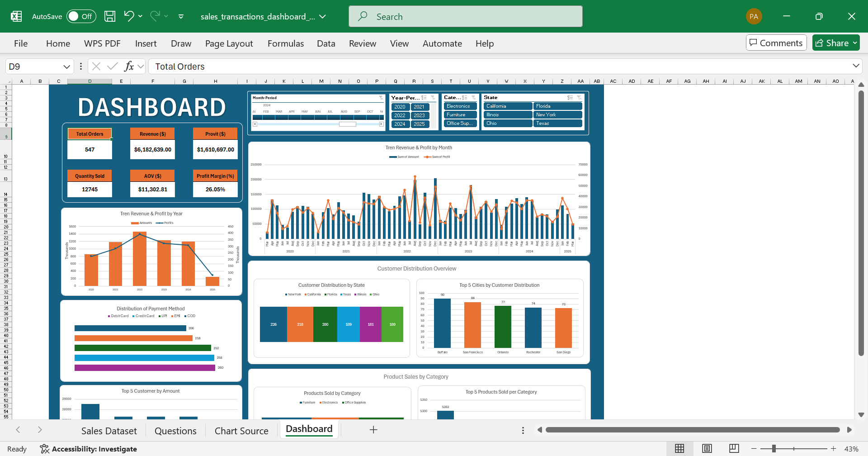Toggle the Electronics category slicer item
The width and height of the screenshot is (868, 456).
coord(459,106)
